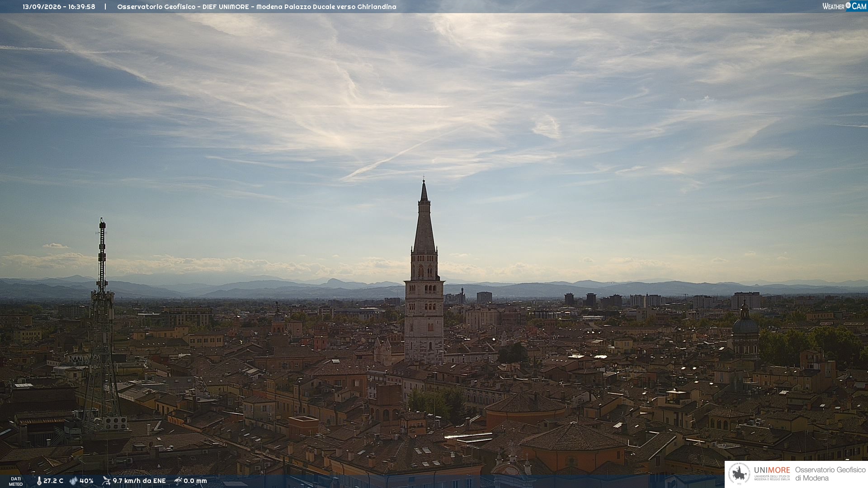Click the Osservatorio Geofisico di Modena text
The width and height of the screenshot is (868, 488).
click(830, 474)
